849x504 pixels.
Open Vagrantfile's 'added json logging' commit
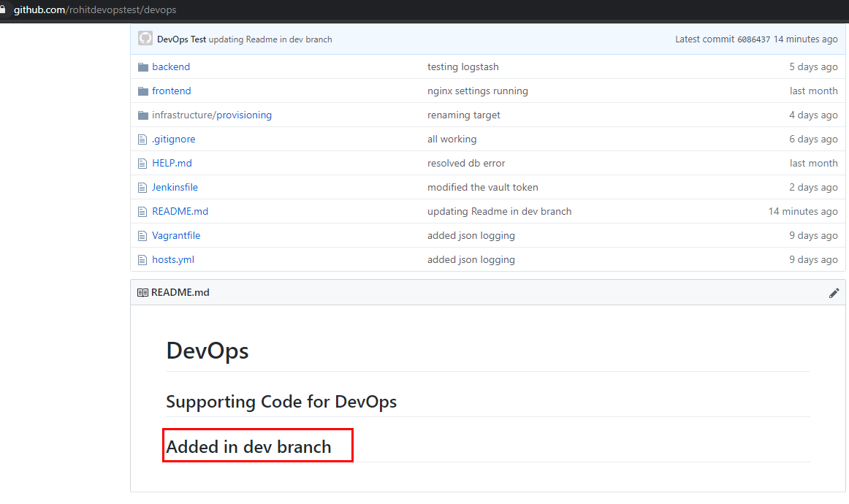[x=471, y=235]
